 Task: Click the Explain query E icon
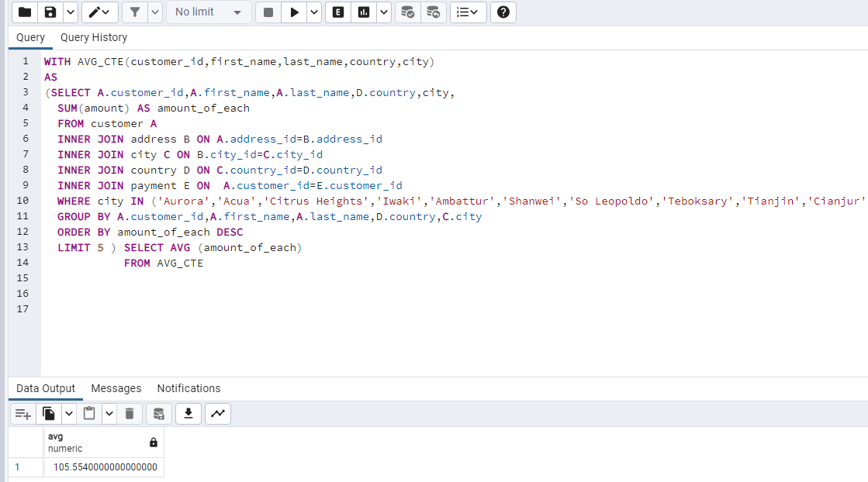[337, 12]
